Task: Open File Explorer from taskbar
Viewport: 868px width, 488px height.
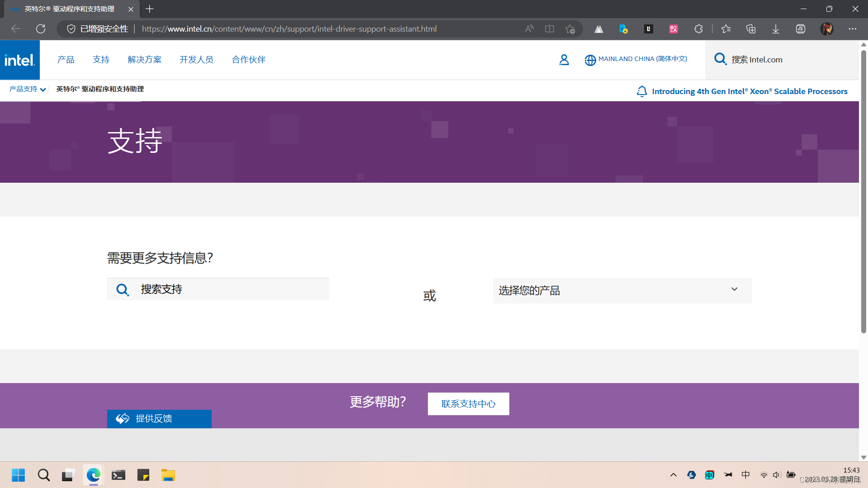Action: (x=168, y=475)
